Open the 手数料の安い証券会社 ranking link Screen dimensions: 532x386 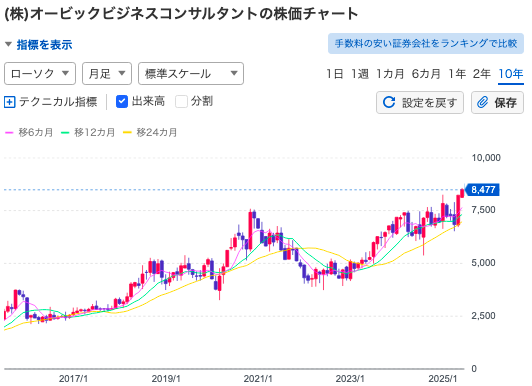pos(426,43)
